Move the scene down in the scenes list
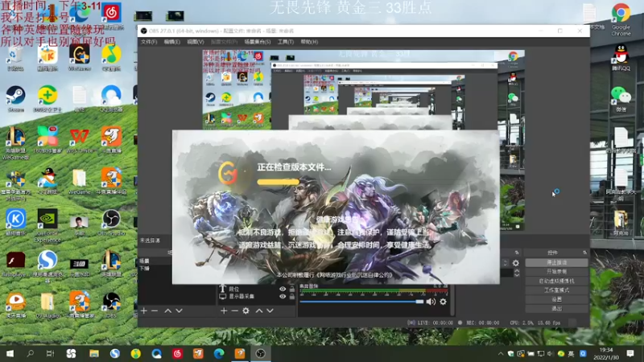Image resolution: width=644 pixels, height=362 pixels. coord(179,311)
